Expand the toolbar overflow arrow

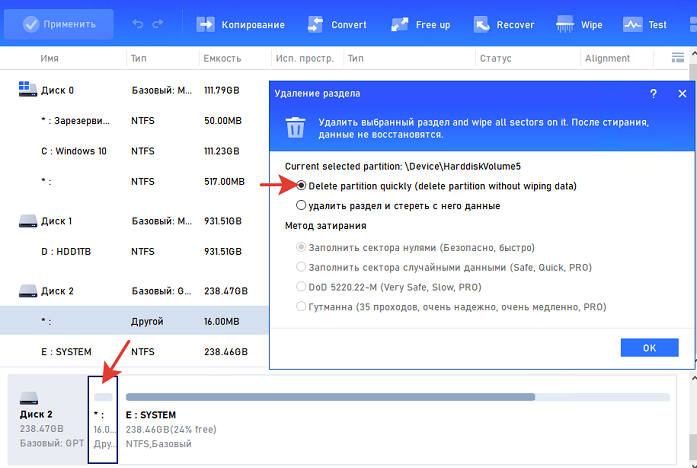688,24
